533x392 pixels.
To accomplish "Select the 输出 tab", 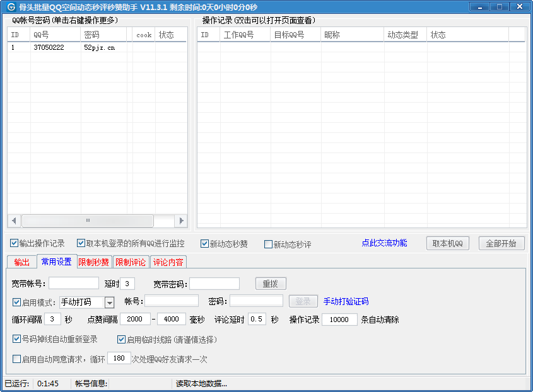I will click(x=21, y=262).
